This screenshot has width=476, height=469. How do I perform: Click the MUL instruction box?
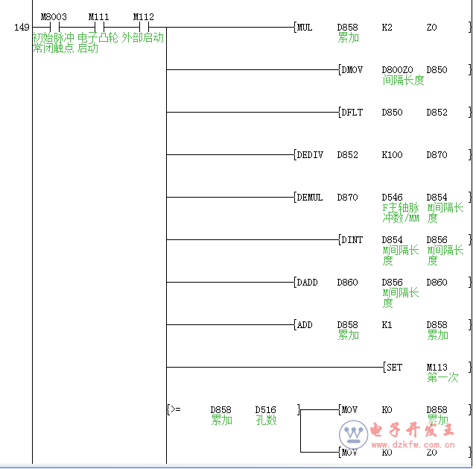click(305, 28)
